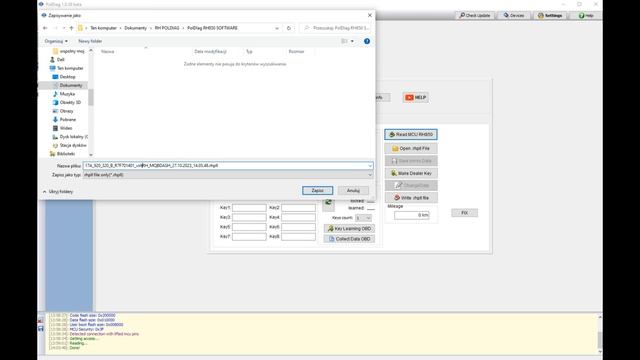Screen dimensions: 640x360
Task: Select 'Ten komputer' in navigation tree
Action: 70,68
